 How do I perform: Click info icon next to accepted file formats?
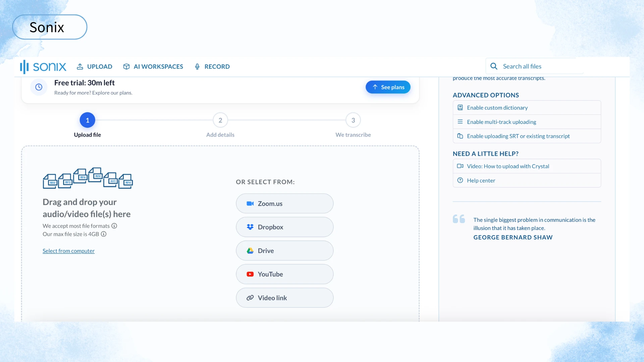pyautogui.click(x=114, y=226)
